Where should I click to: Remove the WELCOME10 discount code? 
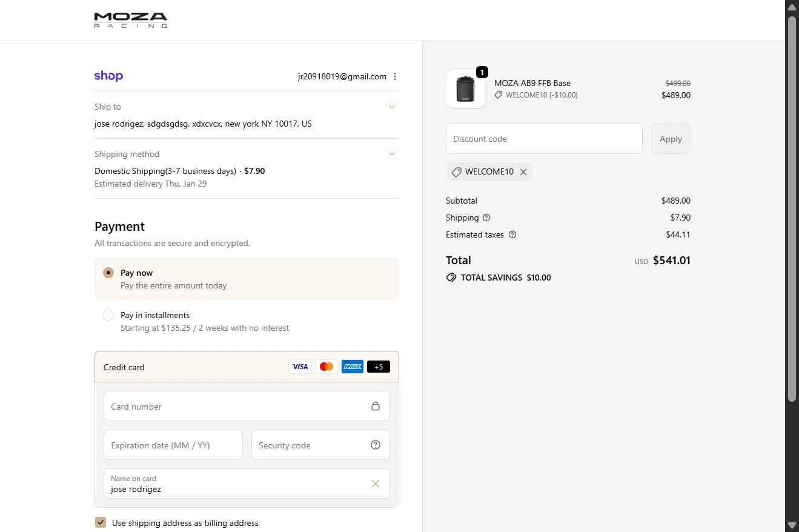click(523, 172)
